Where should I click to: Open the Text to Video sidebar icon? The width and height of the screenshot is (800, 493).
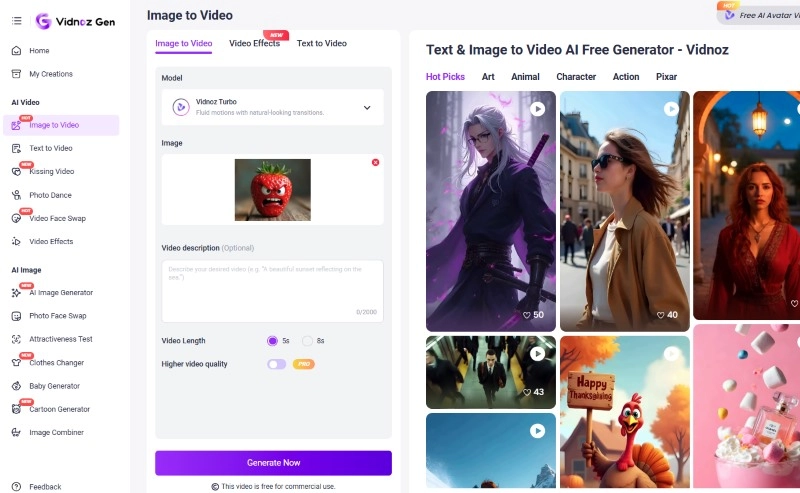[16, 149]
